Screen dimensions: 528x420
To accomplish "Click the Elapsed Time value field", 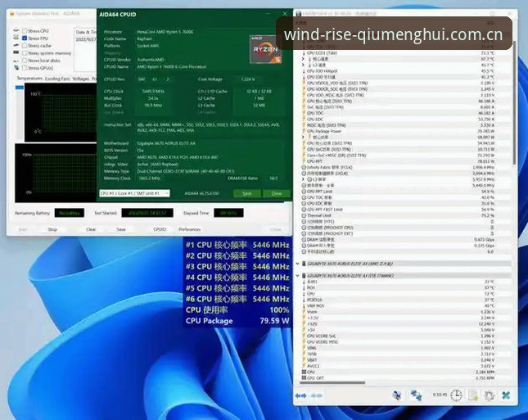I will coord(228,213).
